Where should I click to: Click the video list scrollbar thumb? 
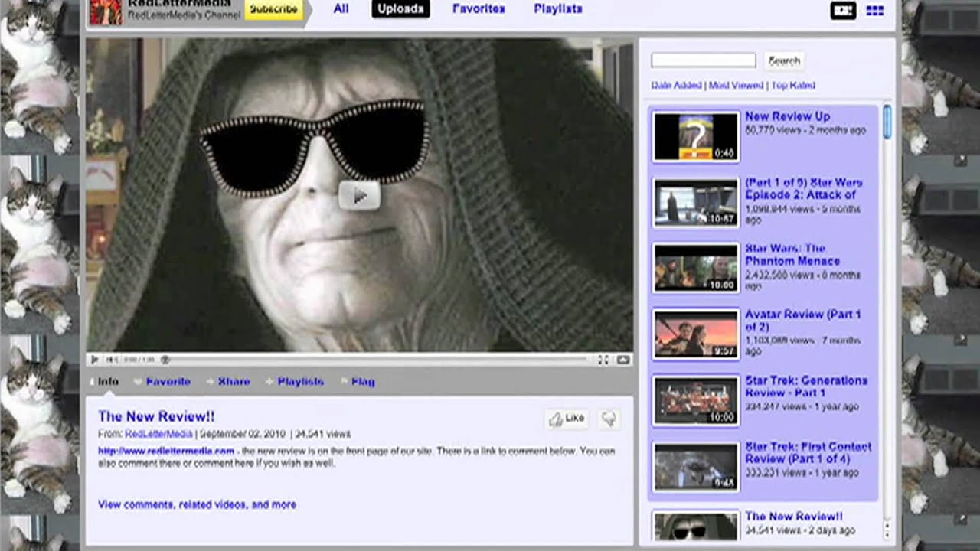click(x=887, y=122)
